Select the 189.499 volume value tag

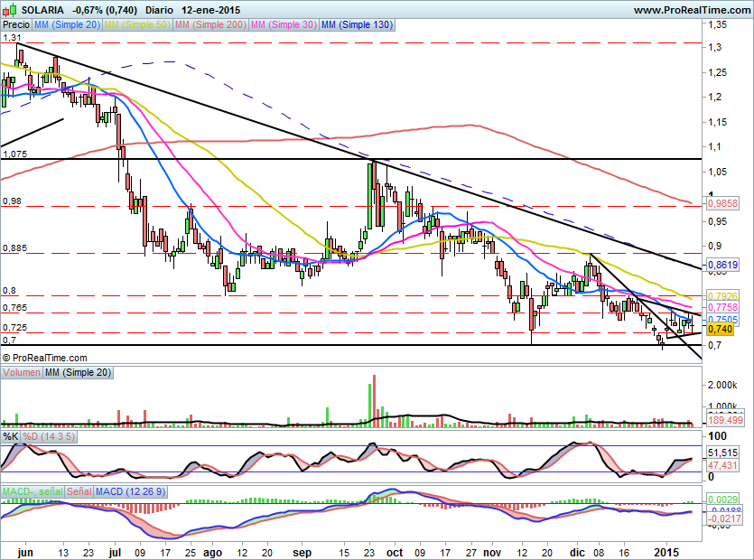click(721, 420)
